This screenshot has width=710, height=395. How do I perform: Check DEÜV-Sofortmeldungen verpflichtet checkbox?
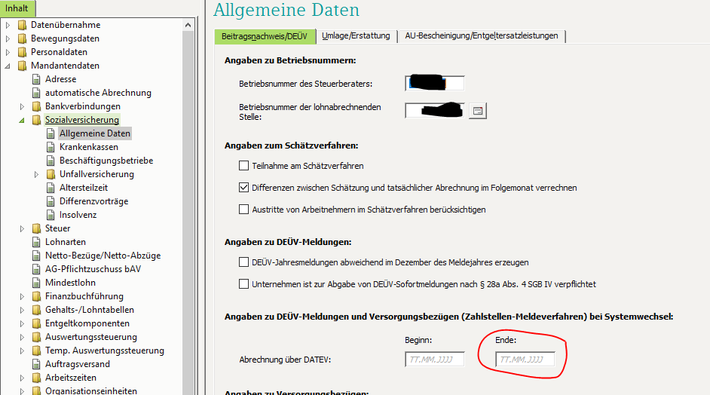(244, 284)
